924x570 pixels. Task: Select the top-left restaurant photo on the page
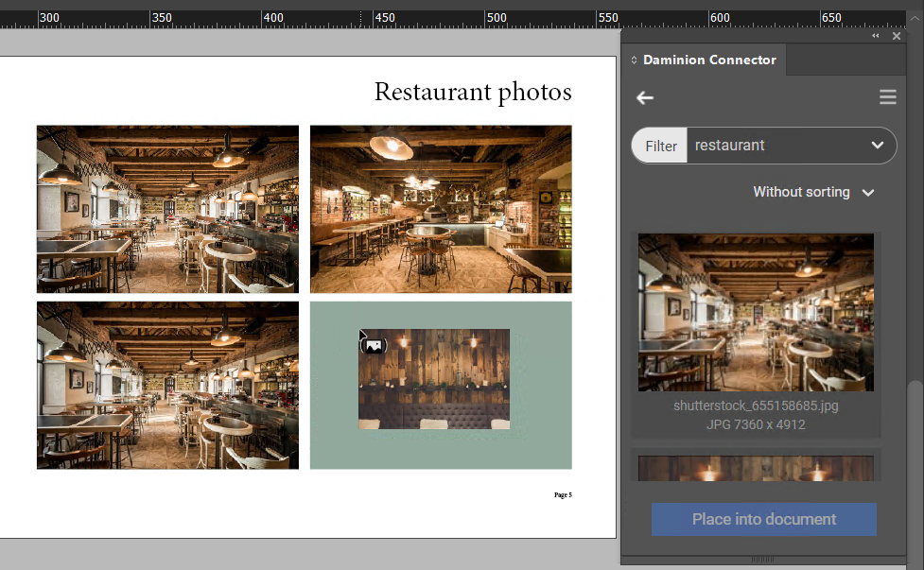(166, 209)
